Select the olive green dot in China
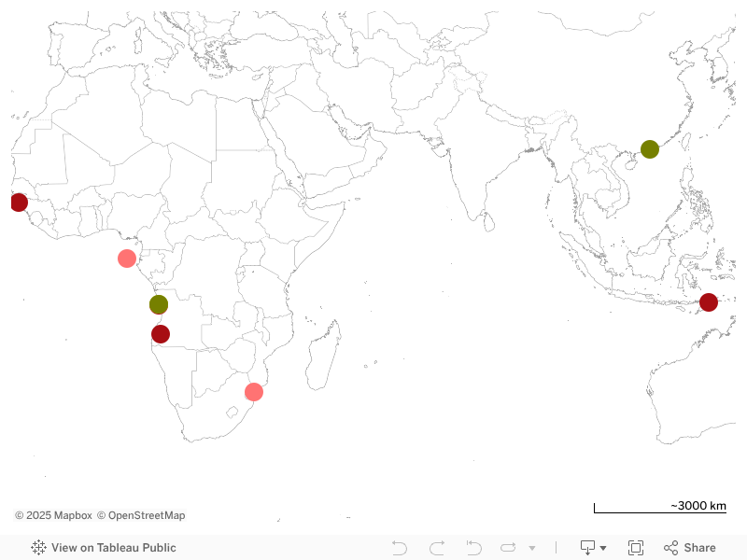747x560 pixels. coord(650,149)
